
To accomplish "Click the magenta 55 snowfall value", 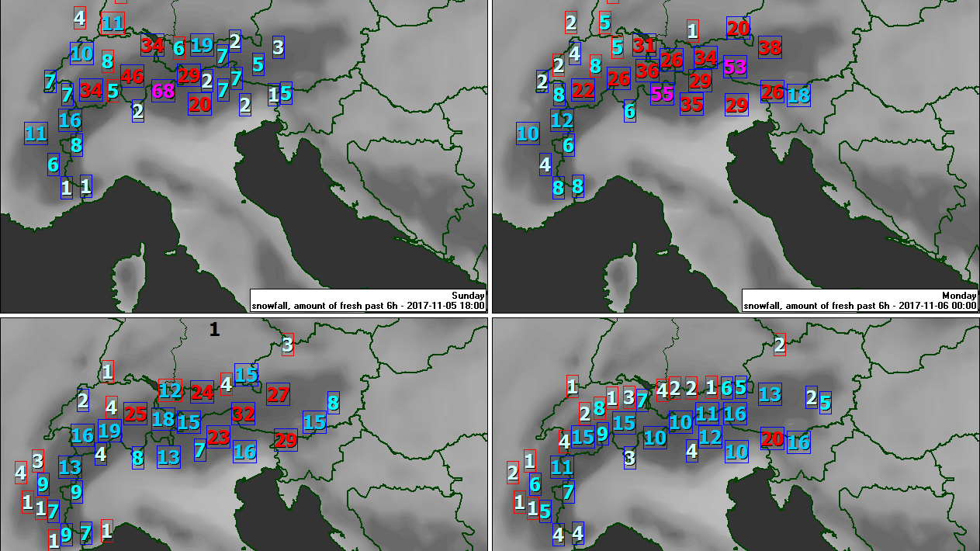I will click(x=662, y=94).
